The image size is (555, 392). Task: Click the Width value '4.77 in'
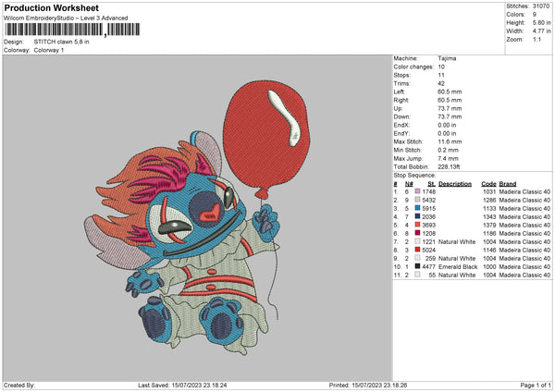pyautogui.click(x=541, y=31)
